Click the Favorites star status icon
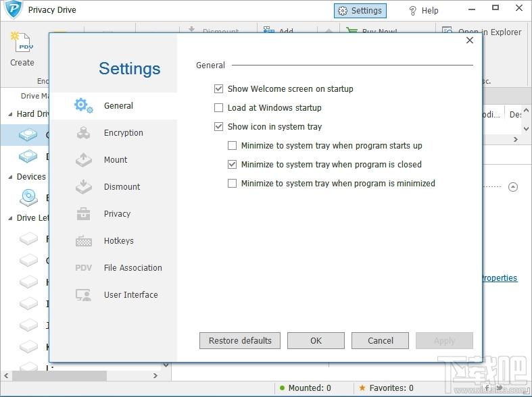532x397 pixels. [362, 388]
